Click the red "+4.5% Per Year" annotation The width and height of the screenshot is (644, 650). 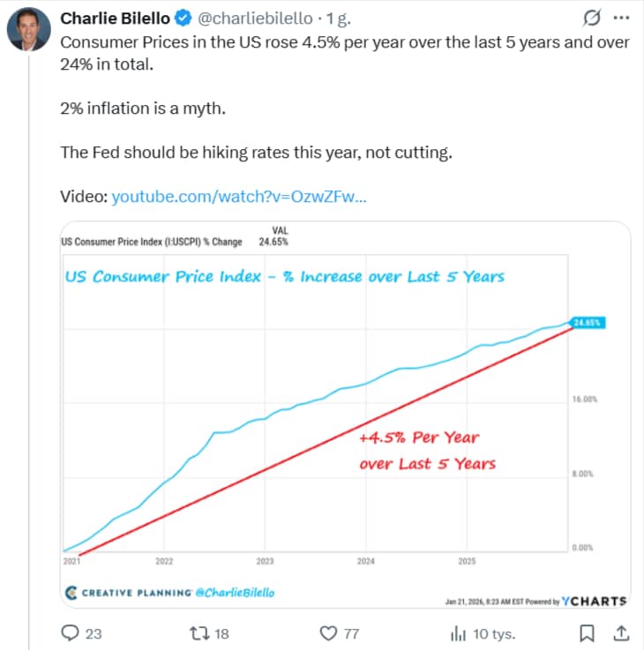coord(419,437)
